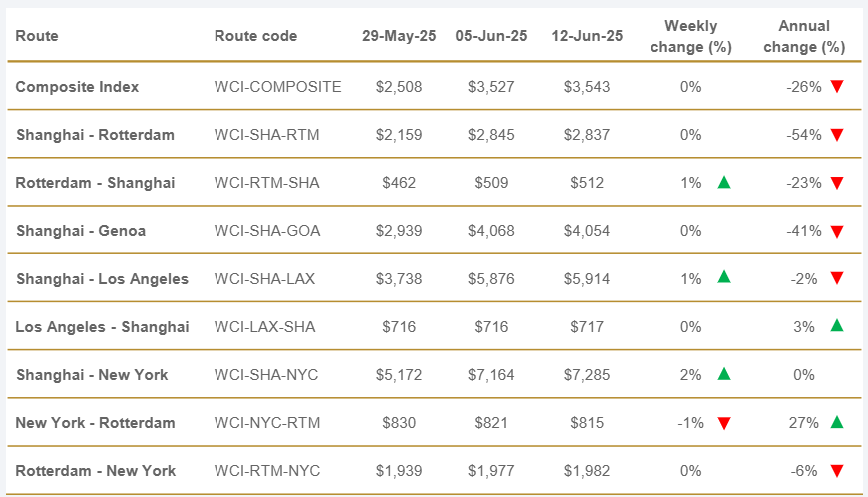Click the Route column header
Image resolution: width=868 pixels, height=497 pixels.
coord(37,36)
